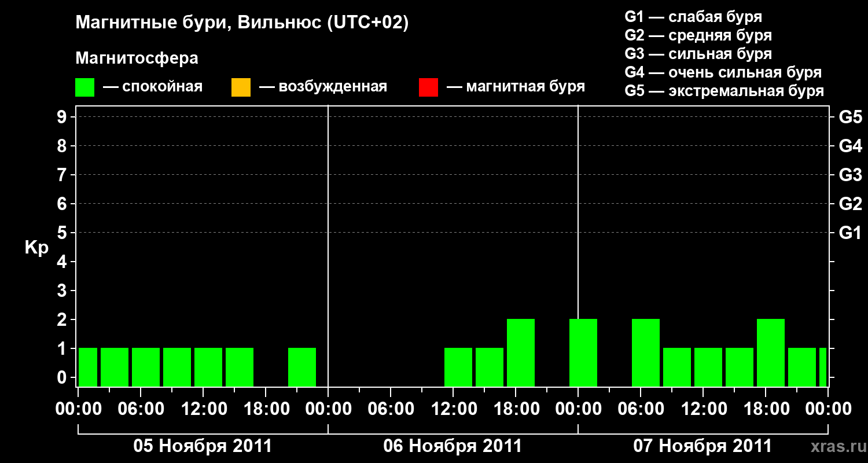Select the 'G4 — очень сильная буря' legend line
This screenshot has width=868, height=463.
coord(723,72)
